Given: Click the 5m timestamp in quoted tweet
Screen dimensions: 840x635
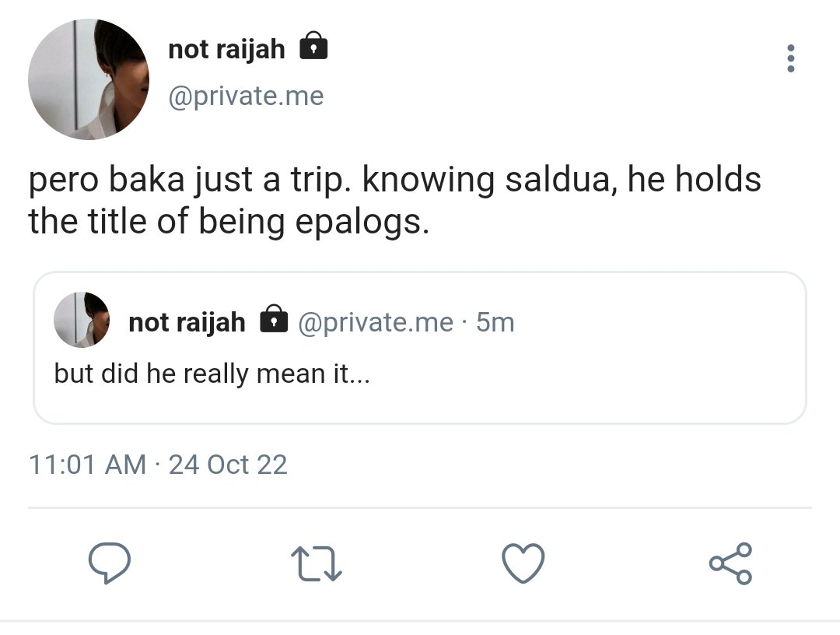Looking at the screenshot, I should pos(495,323).
